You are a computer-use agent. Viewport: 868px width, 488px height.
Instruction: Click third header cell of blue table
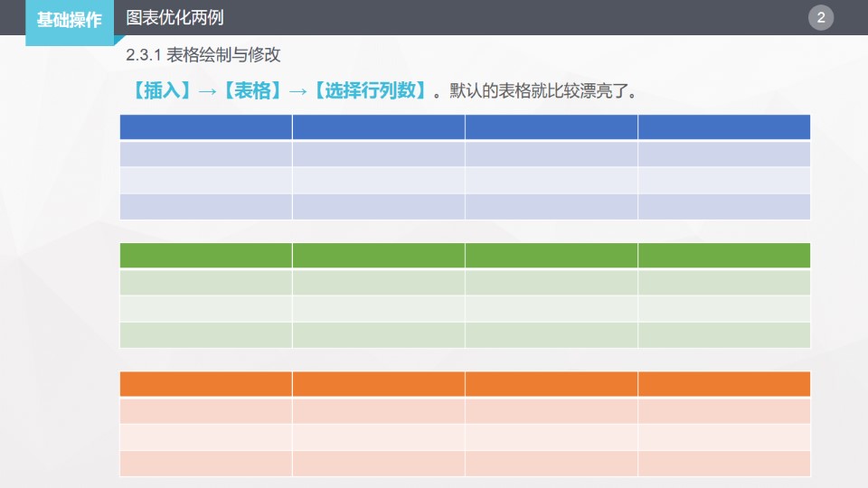(551, 127)
